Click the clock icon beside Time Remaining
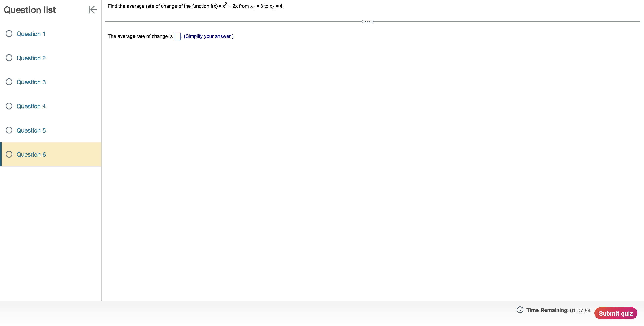This screenshot has width=644, height=326. [x=520, y=310]
